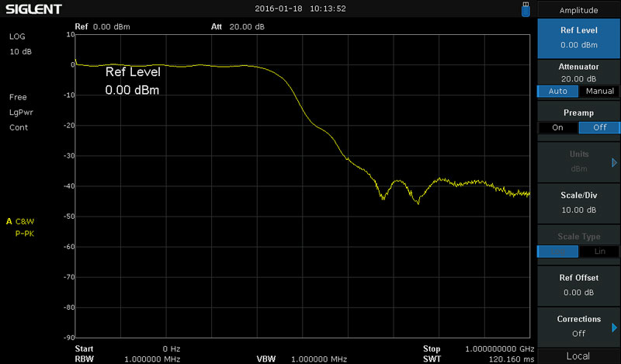This screenshot has width=621, height=364.
Task: Switch the Attenuator to Manual
Action: (599, 91)
